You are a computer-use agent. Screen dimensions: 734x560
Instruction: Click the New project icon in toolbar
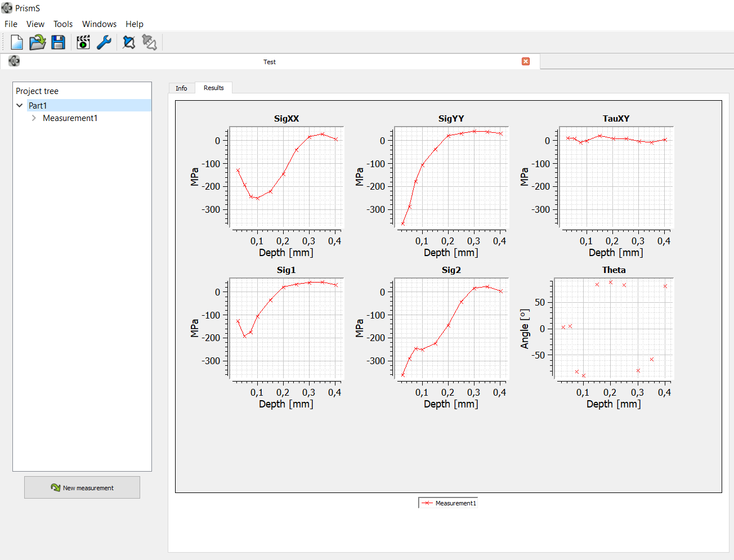point(17,42)
